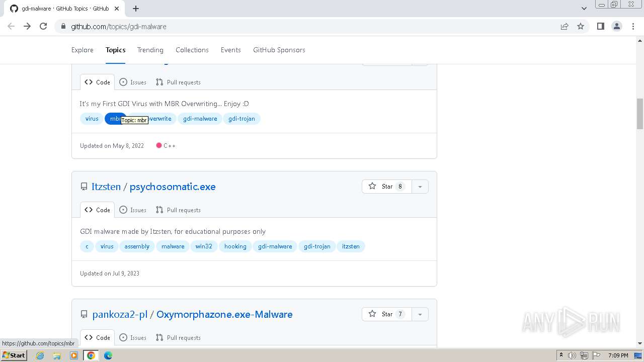Viewport: 644px width, 362px height.
Task: Expand the tab search chevron
Action: [584, 8]
